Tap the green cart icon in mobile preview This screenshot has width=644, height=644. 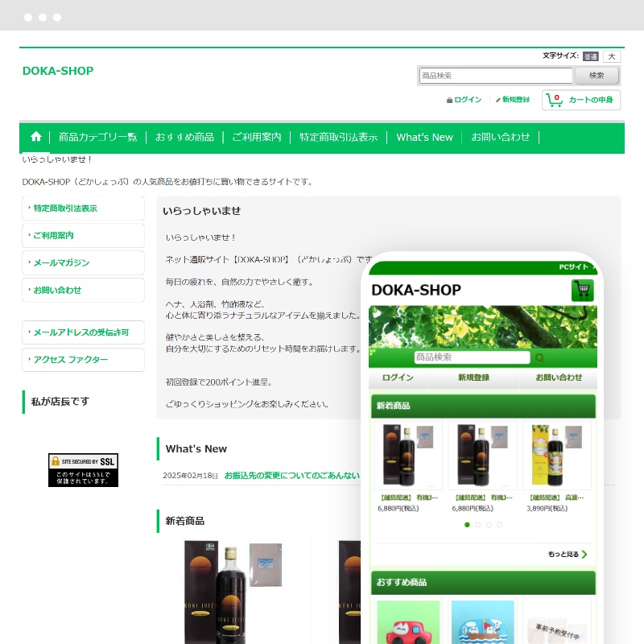(582, 291)
